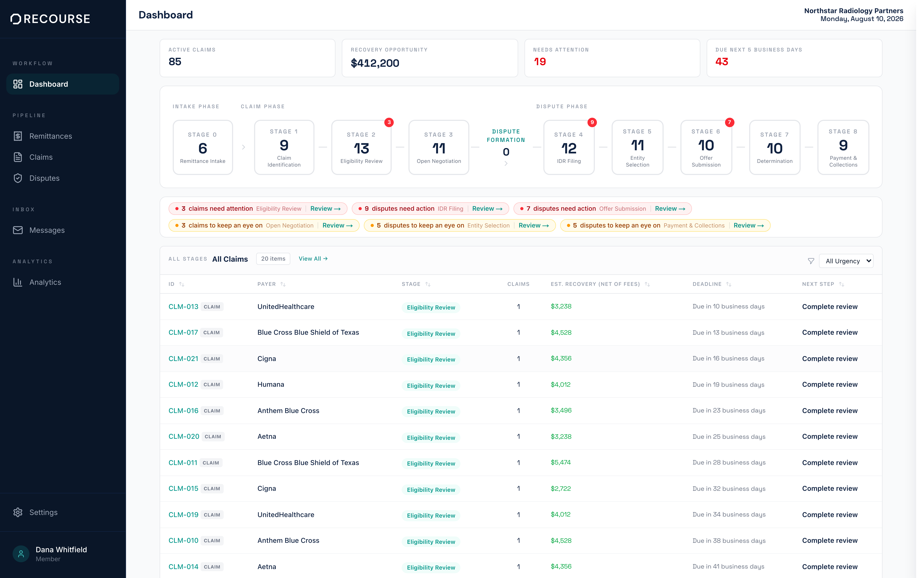Open Stage 3 Open Negotiation card
The width and height of the screenshot is (924, 578).
tap(439, 147)
